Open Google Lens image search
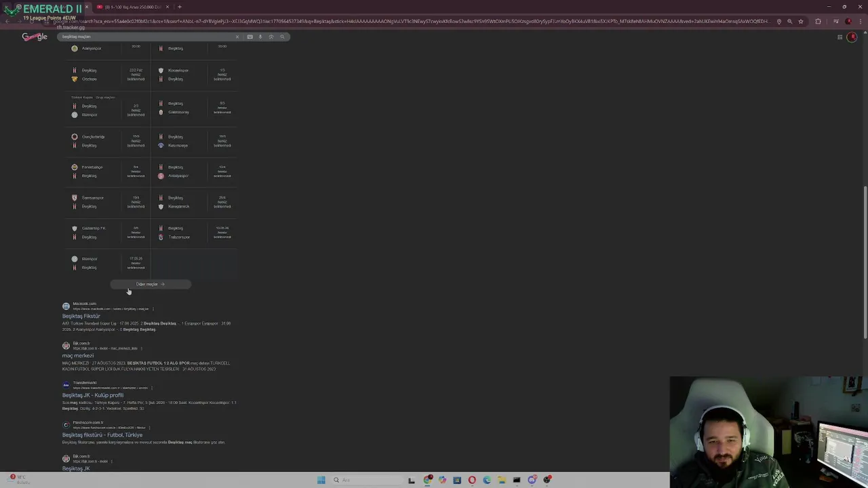Screen dimensions: 868x488 [271, 37]
